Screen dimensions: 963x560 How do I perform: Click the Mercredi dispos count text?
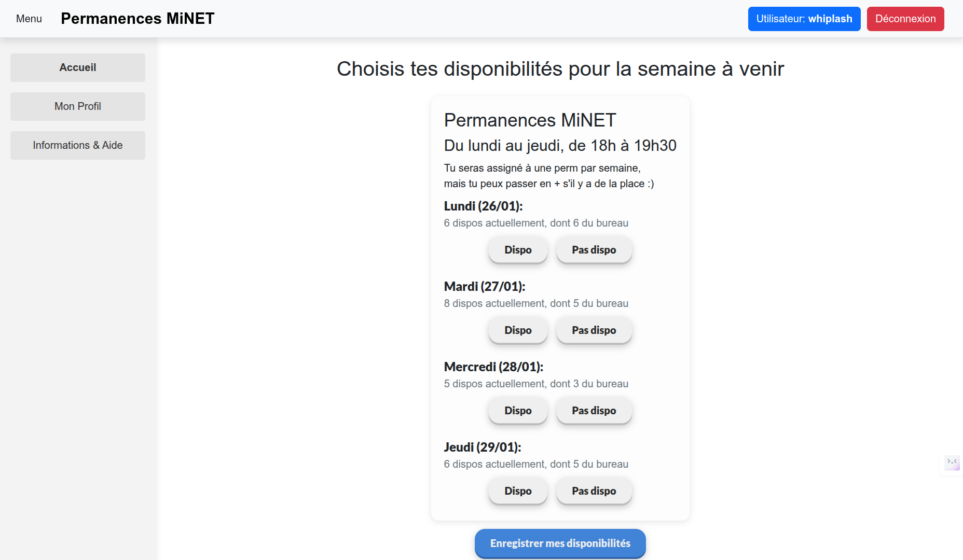pyautogui.click(x=536, y=384)
